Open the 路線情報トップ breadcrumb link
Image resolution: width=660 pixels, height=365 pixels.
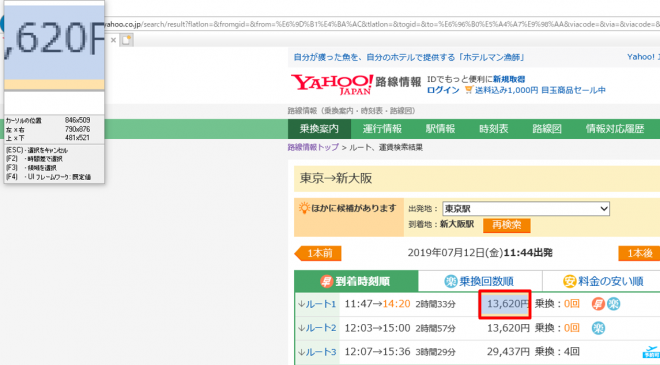[313, 147]
